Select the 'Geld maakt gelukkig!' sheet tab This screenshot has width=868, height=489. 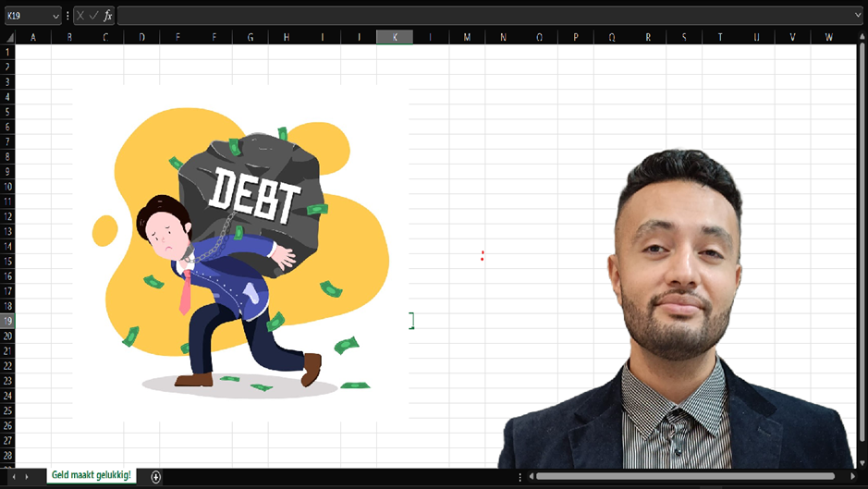[91, 475]
